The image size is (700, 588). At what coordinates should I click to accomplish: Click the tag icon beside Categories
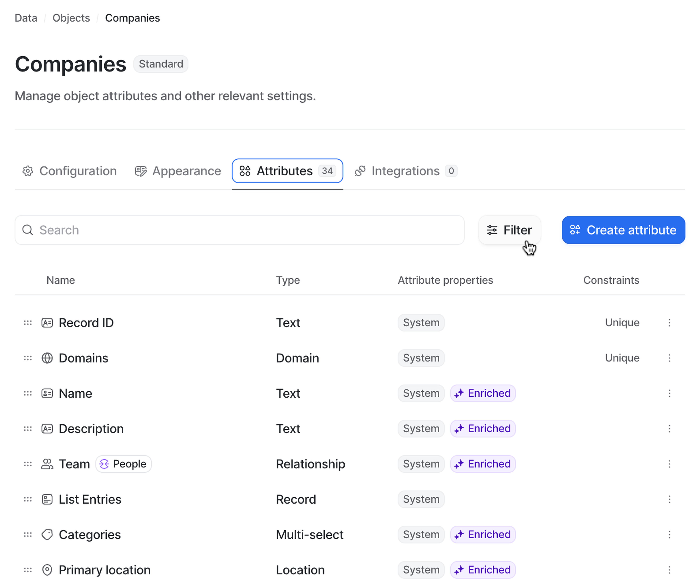[47, 535]
